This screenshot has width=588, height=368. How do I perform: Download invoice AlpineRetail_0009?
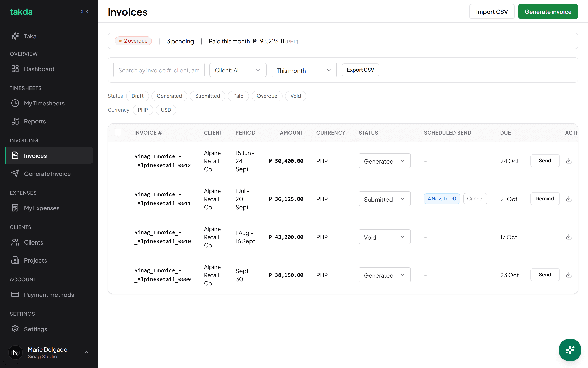(x=569, y=275)
